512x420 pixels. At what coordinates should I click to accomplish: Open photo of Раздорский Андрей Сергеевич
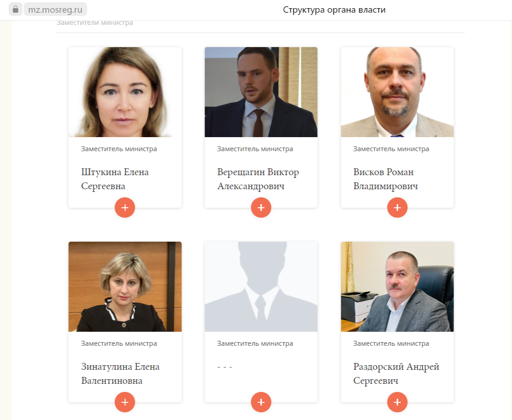tap(397, 286)
